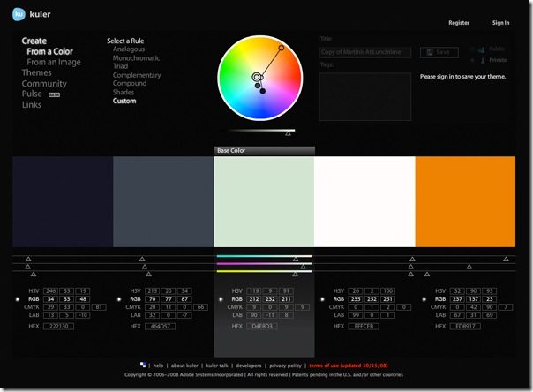Click the base color ring marker on wheel
Screen dimensions: 533x392
257,77
